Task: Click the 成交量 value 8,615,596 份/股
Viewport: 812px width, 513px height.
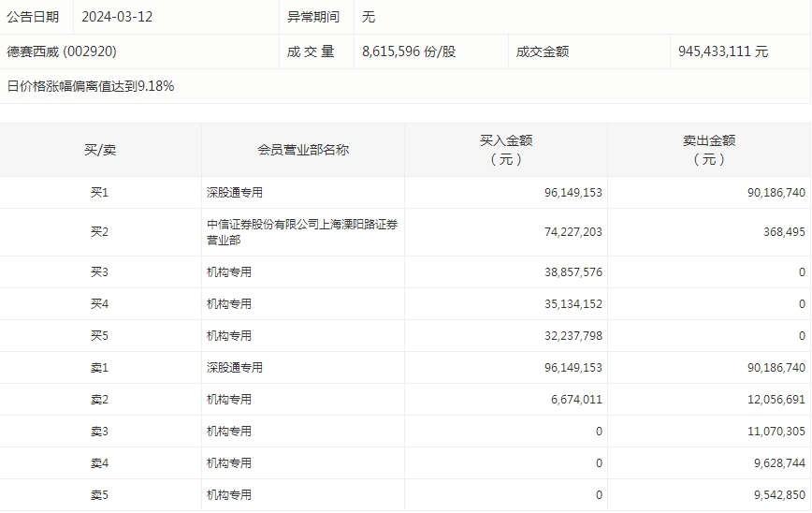Action: coord(409,51)
